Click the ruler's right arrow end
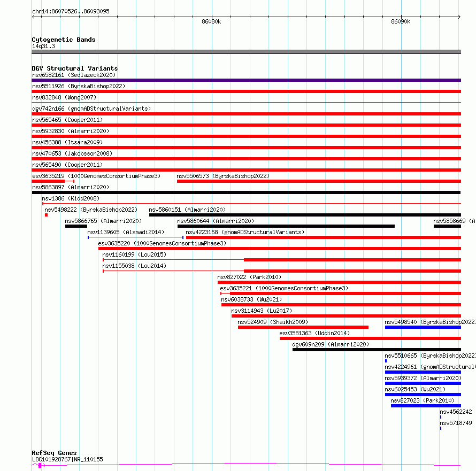Viewport: 476px width, 471px height. pyautogui.click(x=459, y=17)
